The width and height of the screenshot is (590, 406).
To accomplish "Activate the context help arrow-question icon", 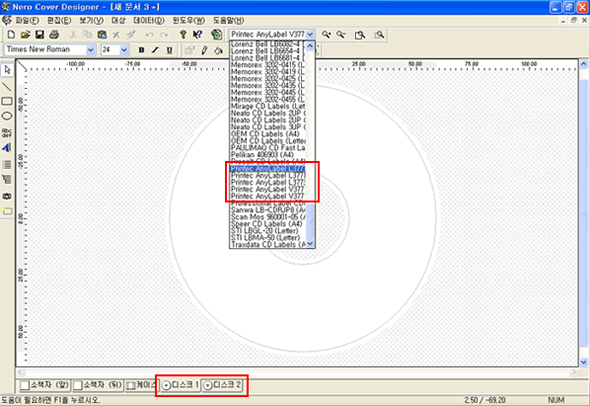I will point(197,35).
